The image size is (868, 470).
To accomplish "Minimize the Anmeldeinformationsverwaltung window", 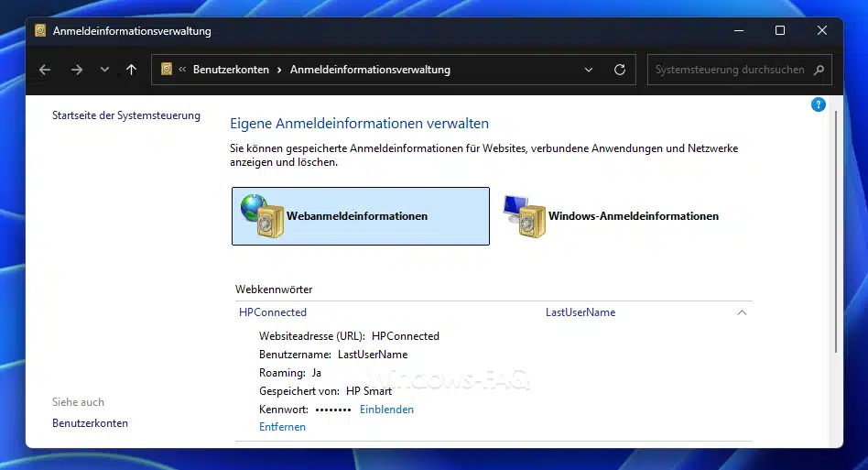I will [x=739, y=30].
